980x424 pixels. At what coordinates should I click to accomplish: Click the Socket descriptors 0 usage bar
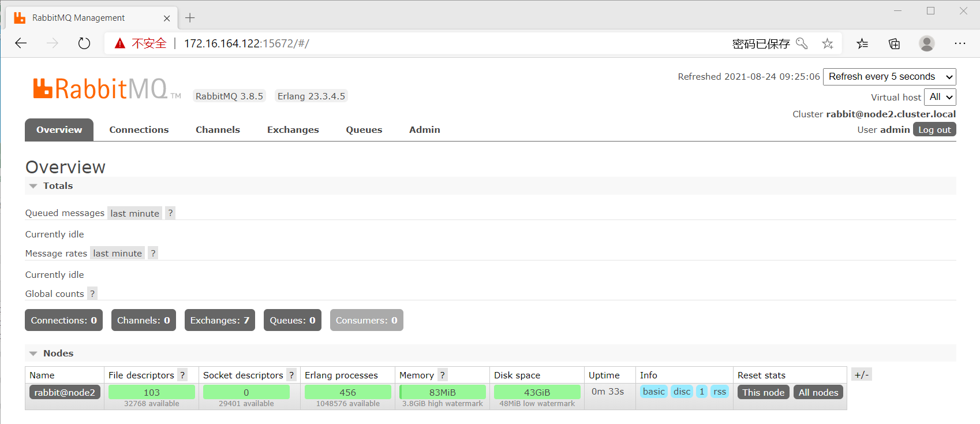click(x=246, y=392)
